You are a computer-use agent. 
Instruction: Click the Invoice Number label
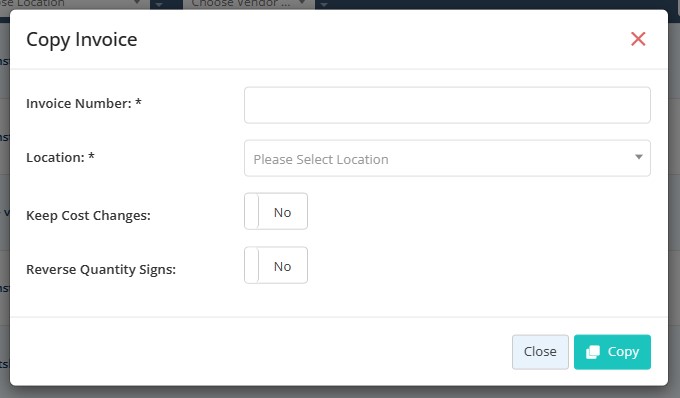84,104
